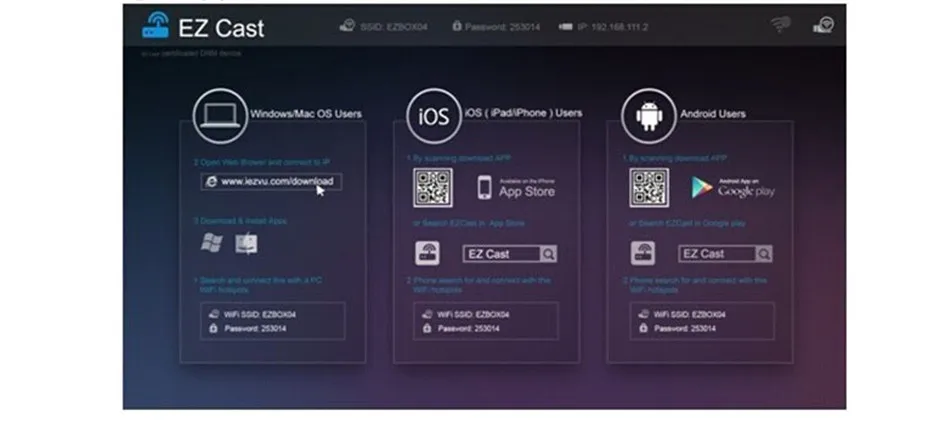950x427 pixels.
Task: Click Password: 253014 in iOS panel
Action: [468, 329]
